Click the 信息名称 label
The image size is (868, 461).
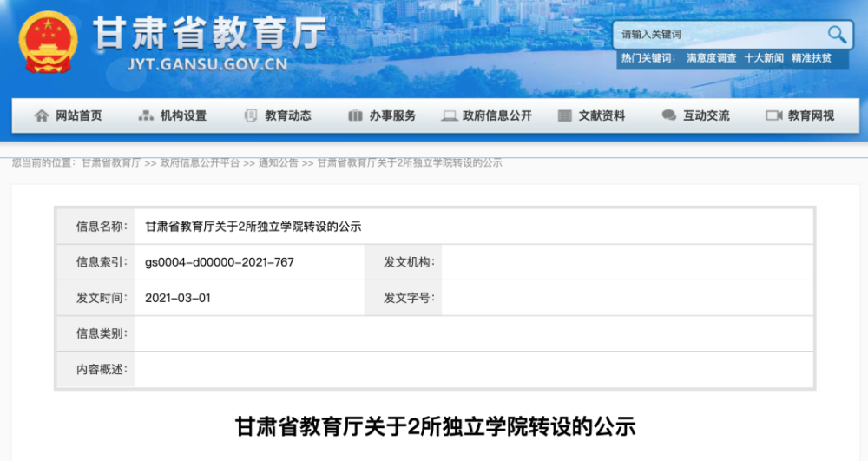click(102, 227)
